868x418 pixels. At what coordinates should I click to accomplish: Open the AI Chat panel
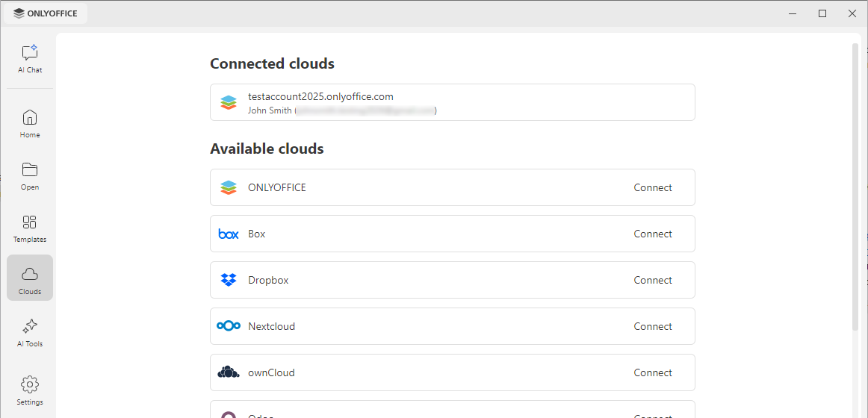pos(30,59)
